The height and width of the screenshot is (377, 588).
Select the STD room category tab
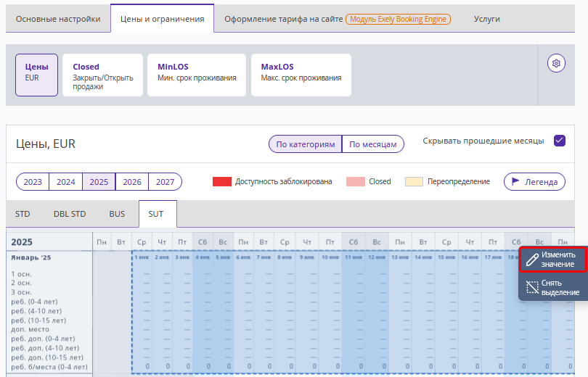[23, 214]
